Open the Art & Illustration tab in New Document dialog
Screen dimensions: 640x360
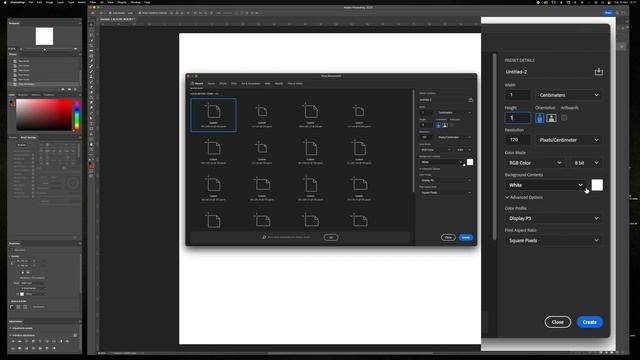pyautogui.click(x=251, y=84)
